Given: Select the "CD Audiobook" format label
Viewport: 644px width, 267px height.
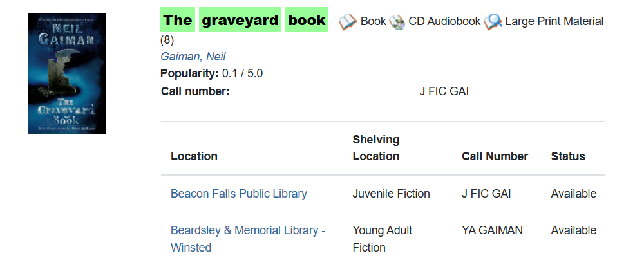Looking at the screenshot, I should pos(444,21).
